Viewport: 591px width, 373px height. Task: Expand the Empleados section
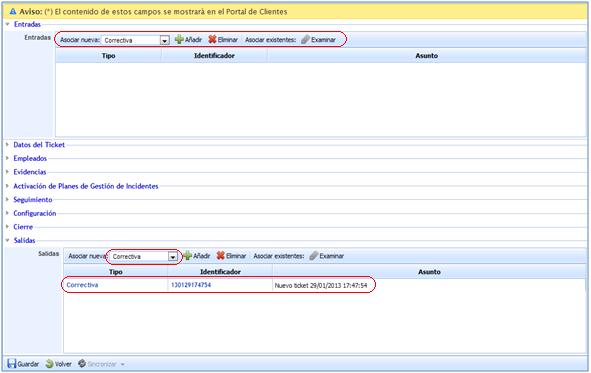click(30, 158)
